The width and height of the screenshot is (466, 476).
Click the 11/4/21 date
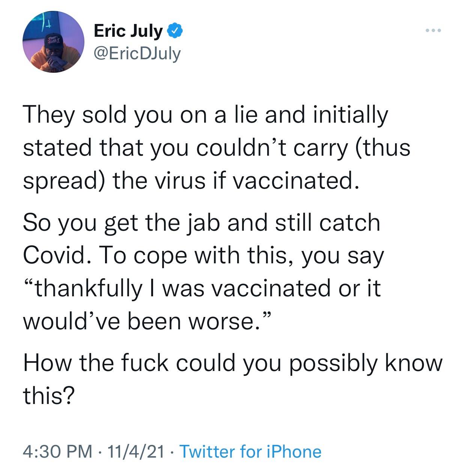point(135,452)
